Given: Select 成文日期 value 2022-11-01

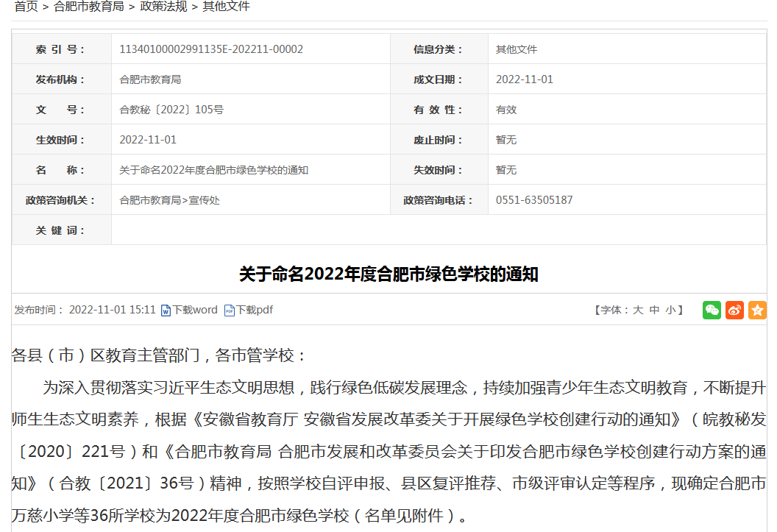Looking at the screenshot, I should click(525, 79).
